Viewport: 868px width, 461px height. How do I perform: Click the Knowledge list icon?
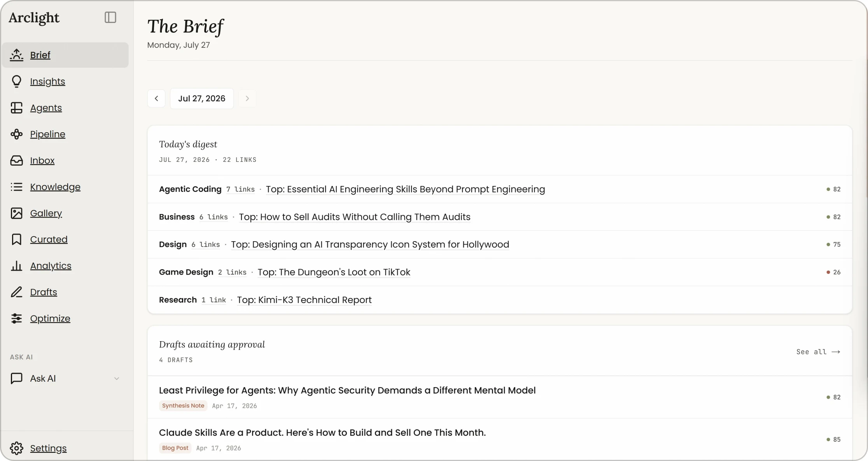pyautogui.click(x=16, y=187)
